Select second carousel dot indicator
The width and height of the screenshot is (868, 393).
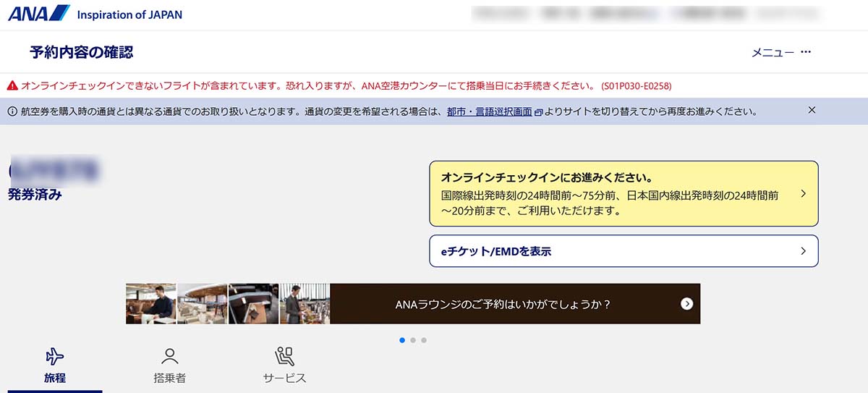point(413,339)
